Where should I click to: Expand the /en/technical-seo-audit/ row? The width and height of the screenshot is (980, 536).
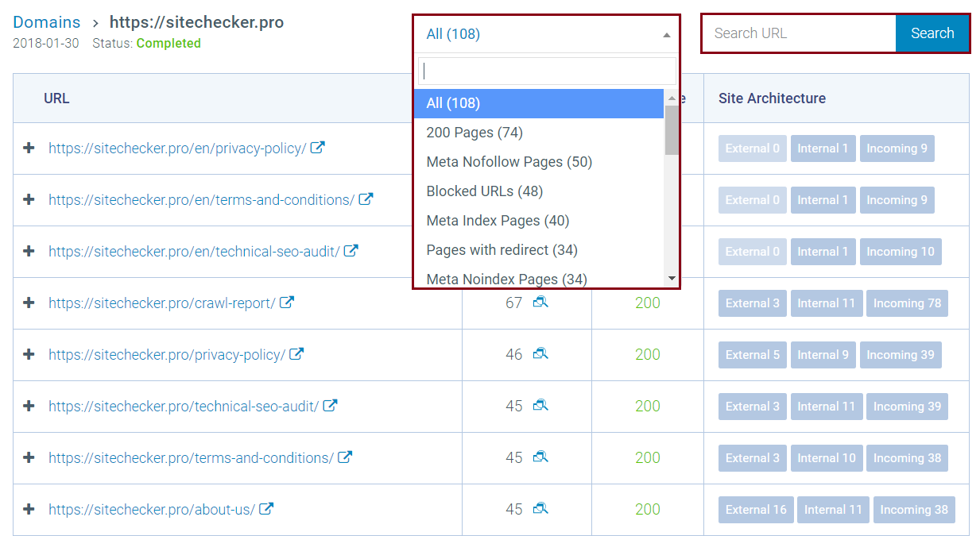[29, 251]
